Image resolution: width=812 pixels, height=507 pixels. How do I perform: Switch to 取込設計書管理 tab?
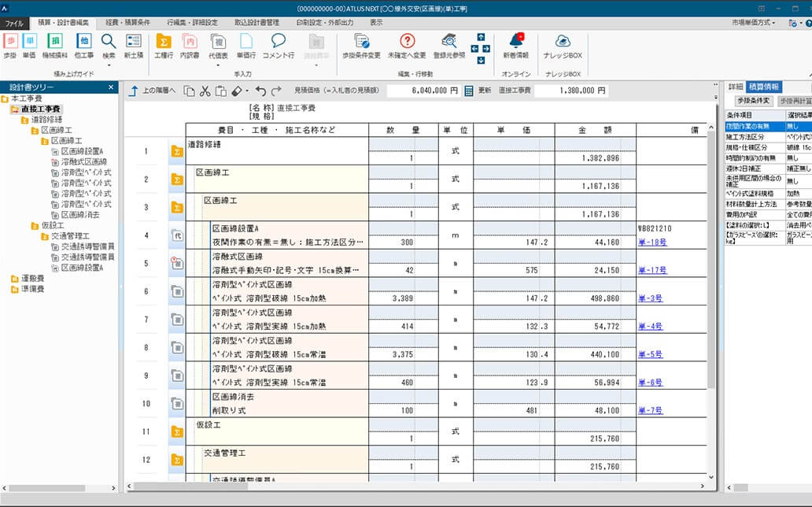point(257,23)
